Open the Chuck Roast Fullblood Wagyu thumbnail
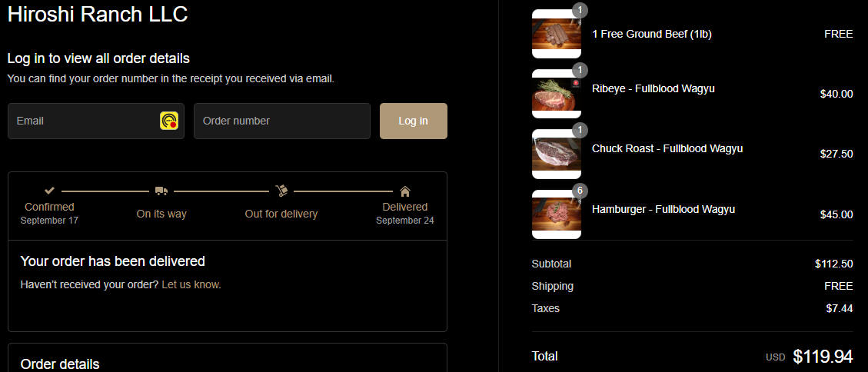This screenshot has height=372, width=868. (557, 154)
